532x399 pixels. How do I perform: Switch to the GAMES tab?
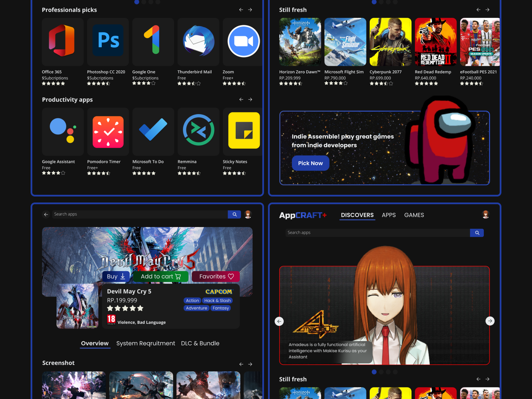point(414,215)
